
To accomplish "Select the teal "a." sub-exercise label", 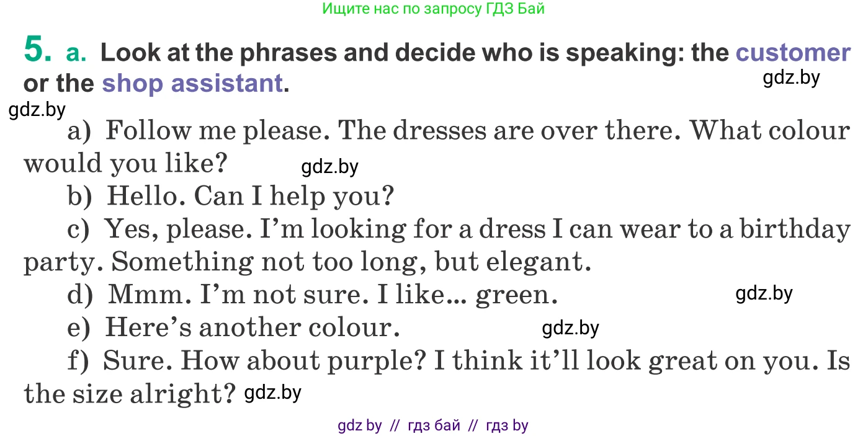I will pyautogui.click(x=76, y=53).
